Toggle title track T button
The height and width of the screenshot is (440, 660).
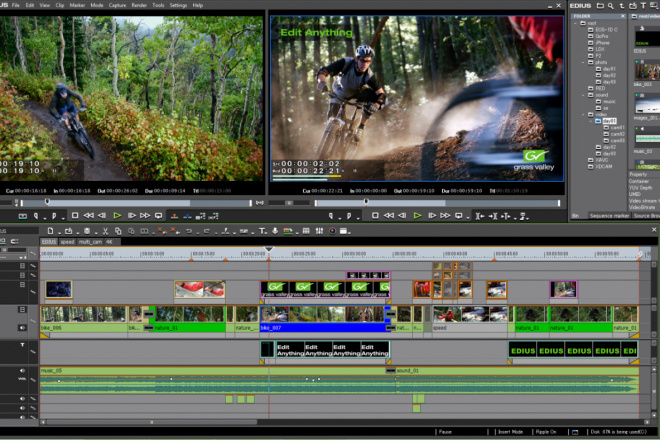click(22, 345)
